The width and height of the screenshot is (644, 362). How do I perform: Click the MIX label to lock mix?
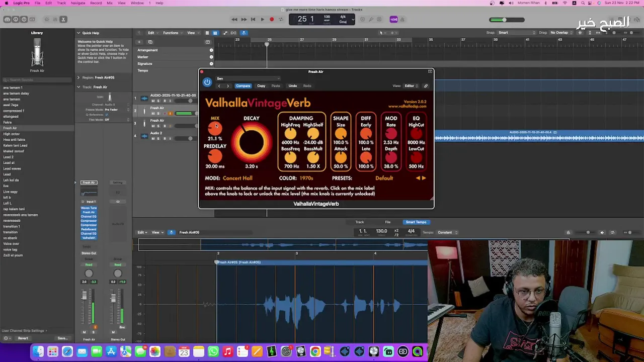tap(215, 118)
